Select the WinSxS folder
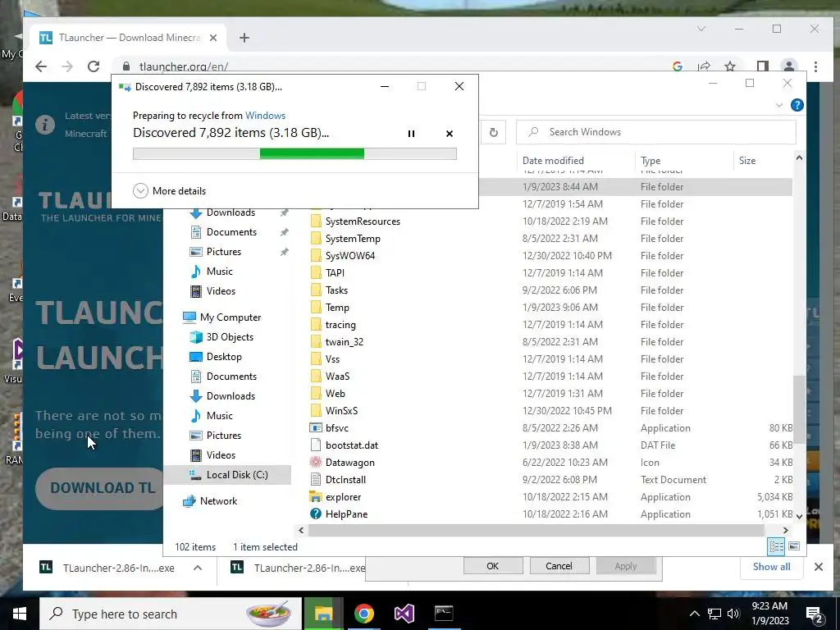The height and width of the screenshot is (630, 840). tap(341, 411)
